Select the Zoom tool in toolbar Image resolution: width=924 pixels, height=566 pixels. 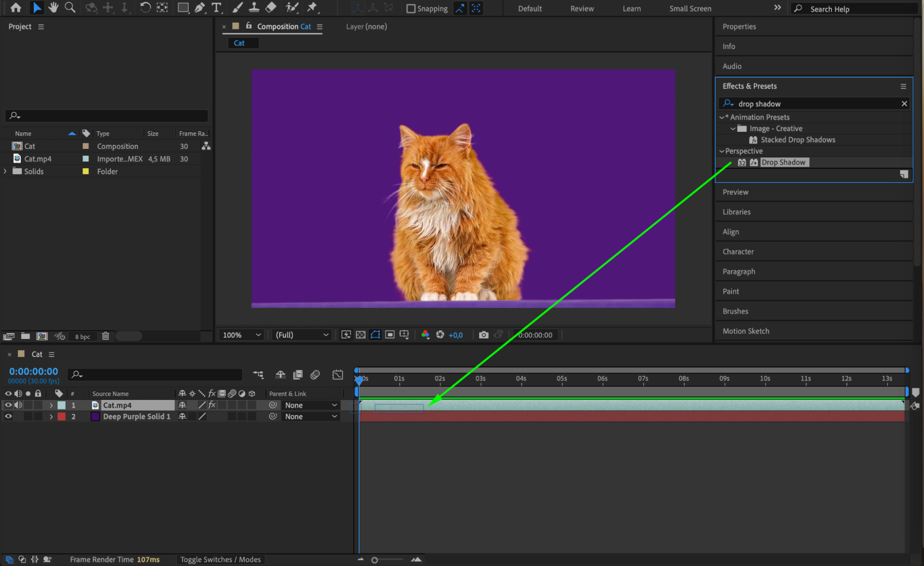tap(70, 7)
